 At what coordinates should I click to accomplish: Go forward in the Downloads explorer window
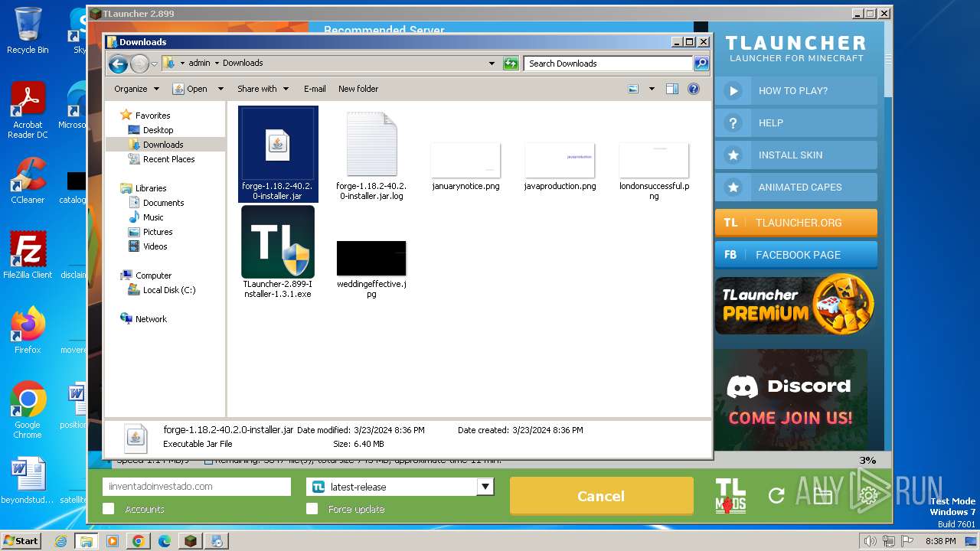point(139,64)
